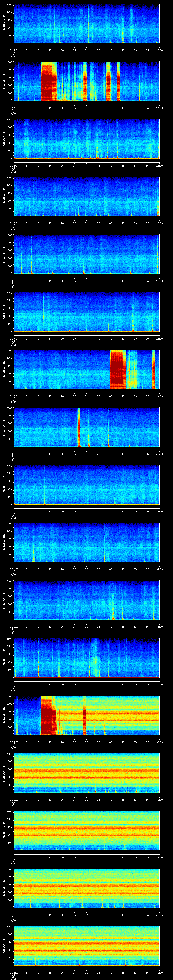Click the spectrogram panel starting at 10:31:00
This screenshot has width=173, height=980.
(x=87, y=543)
